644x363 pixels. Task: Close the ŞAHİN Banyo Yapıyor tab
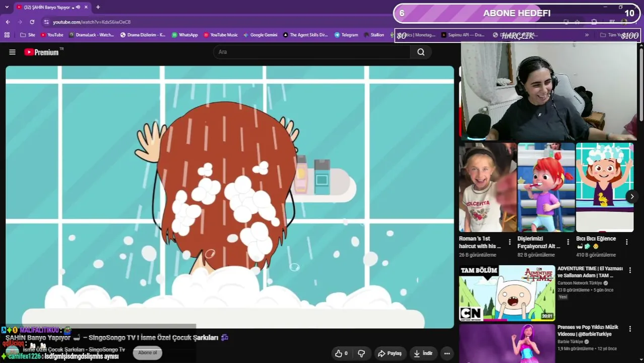pos(86,7)
